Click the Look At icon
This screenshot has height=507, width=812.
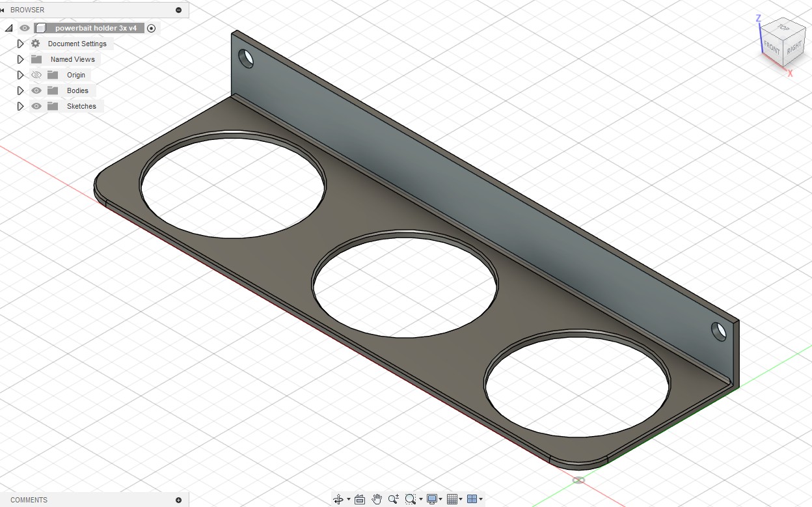360,499
